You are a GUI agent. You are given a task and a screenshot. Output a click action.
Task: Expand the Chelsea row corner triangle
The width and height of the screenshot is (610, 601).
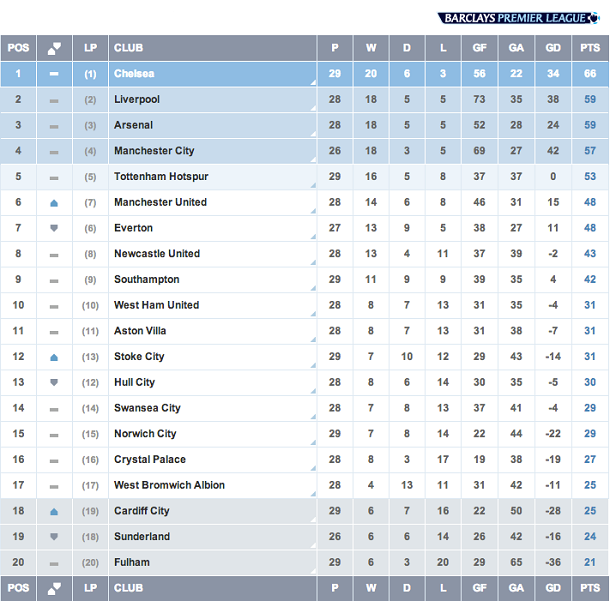pos(313,82)
